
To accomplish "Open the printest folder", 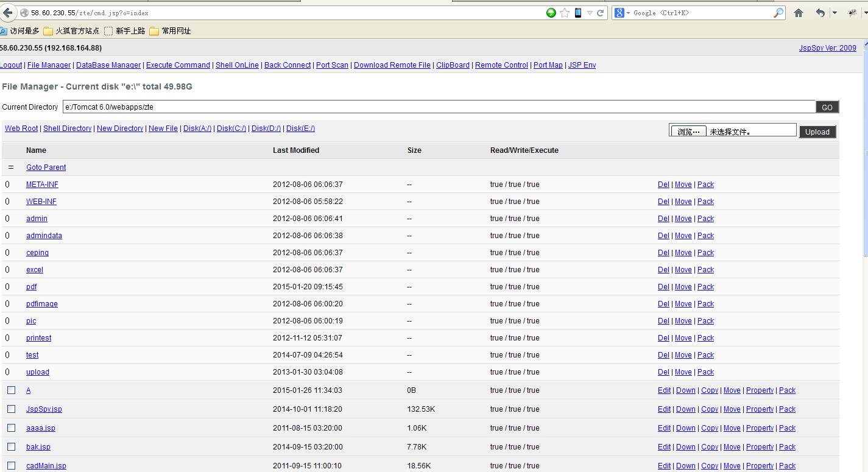I will pos(39,338).
